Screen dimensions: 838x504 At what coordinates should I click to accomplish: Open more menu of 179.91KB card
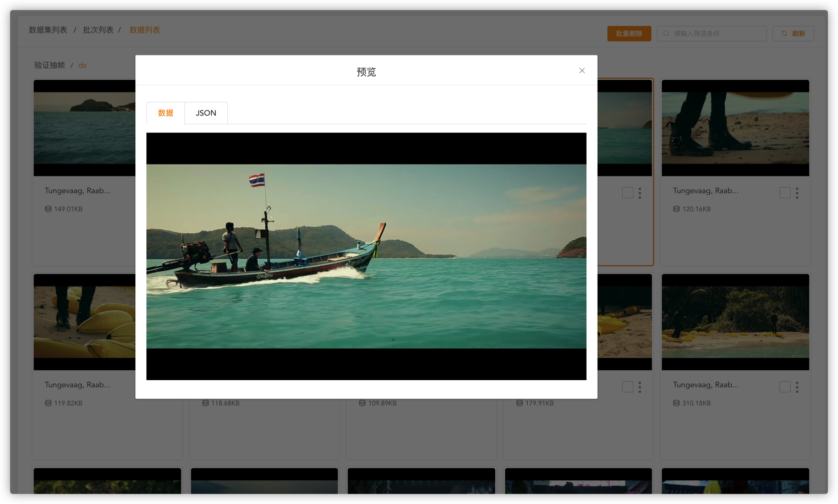point(639,387)
